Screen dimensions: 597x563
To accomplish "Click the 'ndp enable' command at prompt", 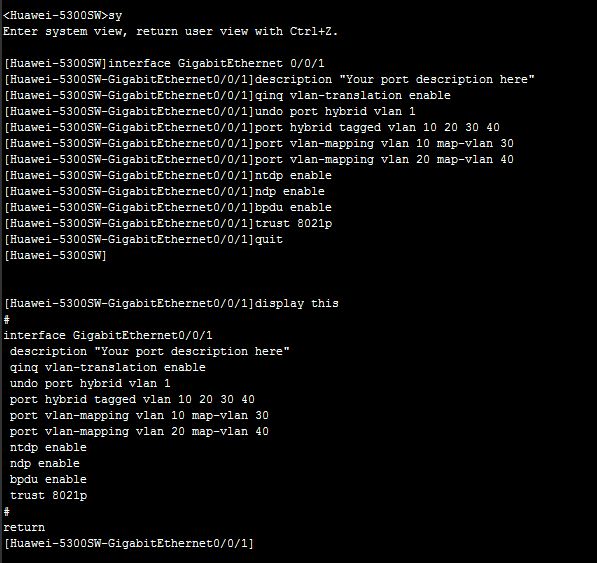I will 290,191.
